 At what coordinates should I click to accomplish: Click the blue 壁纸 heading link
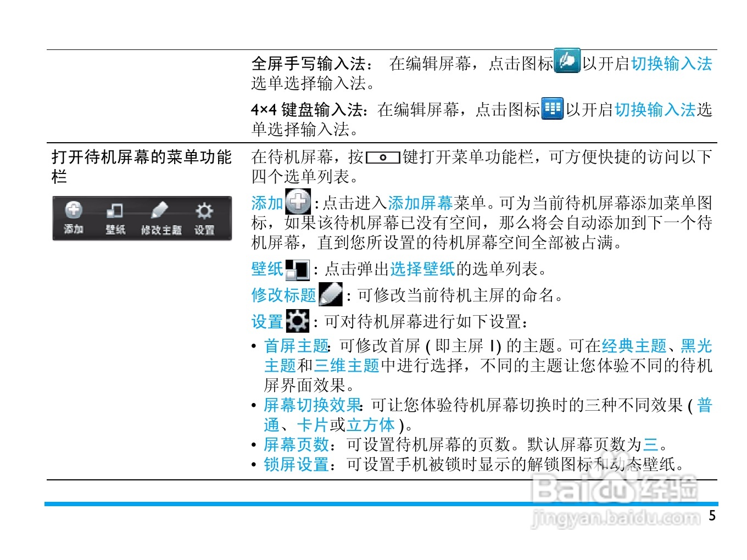pyautogui.click(x=267, y=269)
